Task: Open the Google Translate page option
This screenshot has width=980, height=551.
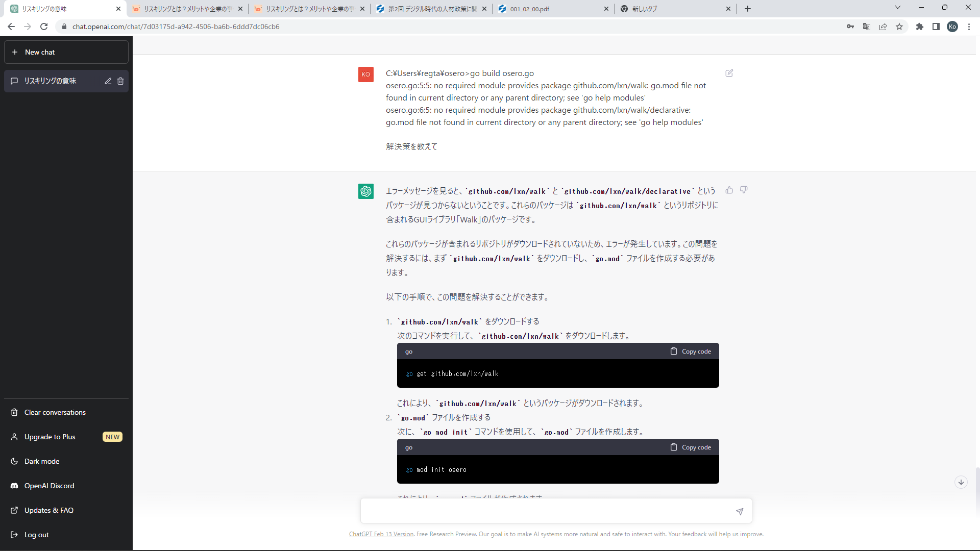Action: pos(867,27)
